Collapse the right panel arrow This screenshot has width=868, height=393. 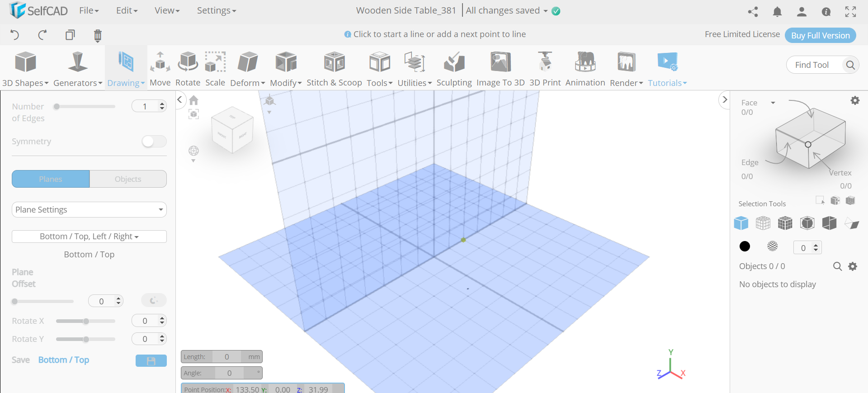pos(725,99)
